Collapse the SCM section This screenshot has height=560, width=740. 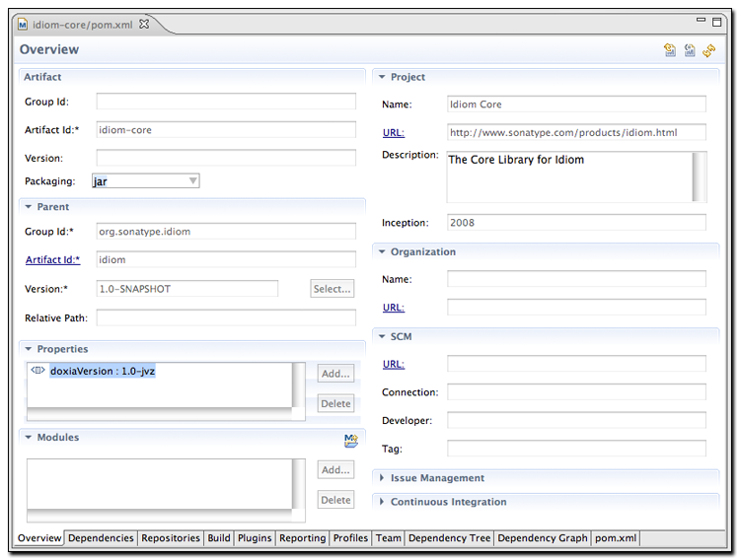click(x=382, y=337)
